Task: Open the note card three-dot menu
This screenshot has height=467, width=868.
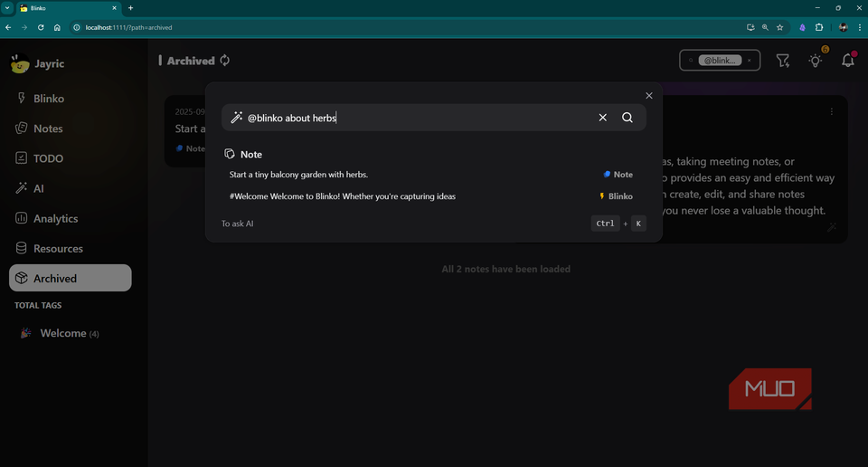Action: (x=831, y=112)
